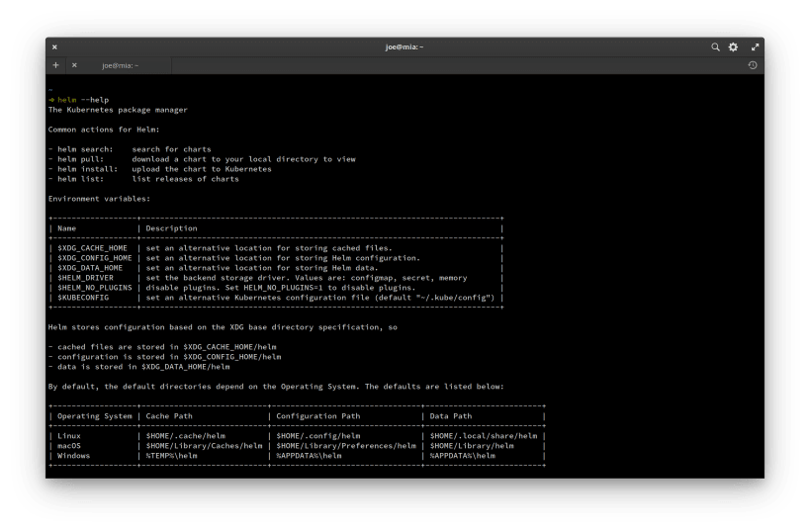The width and height of the screenshot is (810, 532).
Task: Click the $XDG_CACHE_HOME table cell
Action: (x=92, y=248)
